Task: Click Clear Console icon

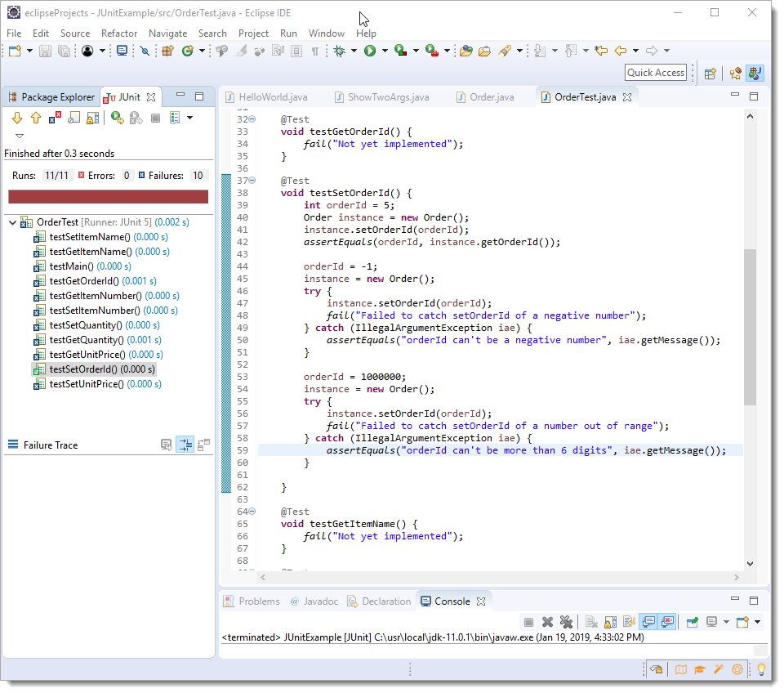Action: pyautogui.click(x=591, y=622)
